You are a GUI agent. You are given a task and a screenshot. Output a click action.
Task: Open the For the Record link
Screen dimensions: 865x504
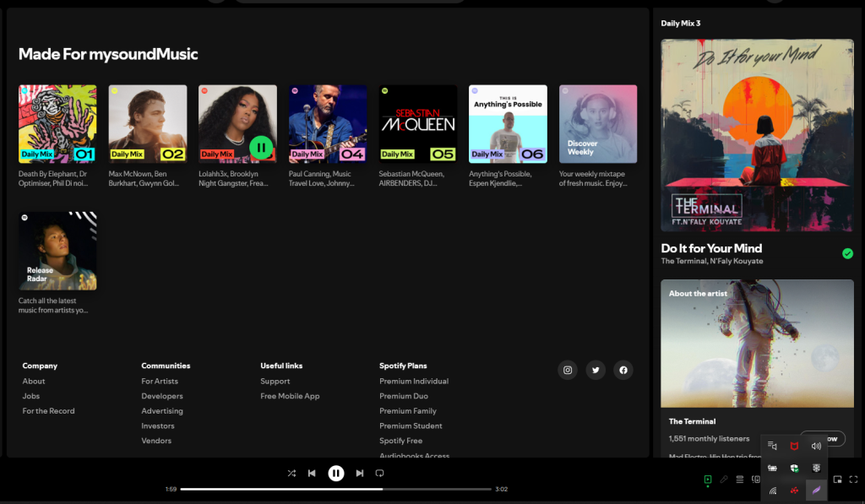click(x=48, y=411)
